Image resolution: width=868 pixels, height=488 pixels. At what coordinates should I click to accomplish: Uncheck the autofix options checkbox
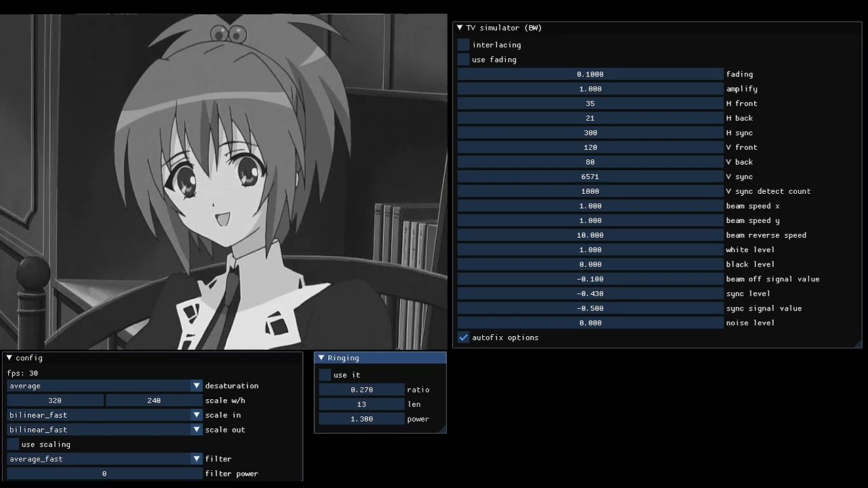tap(464, 338)
